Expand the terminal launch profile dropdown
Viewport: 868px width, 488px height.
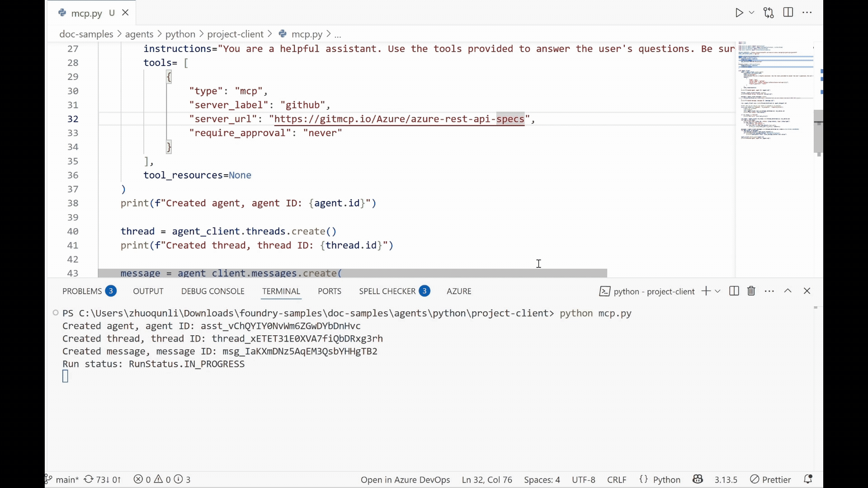click(717, 291)
